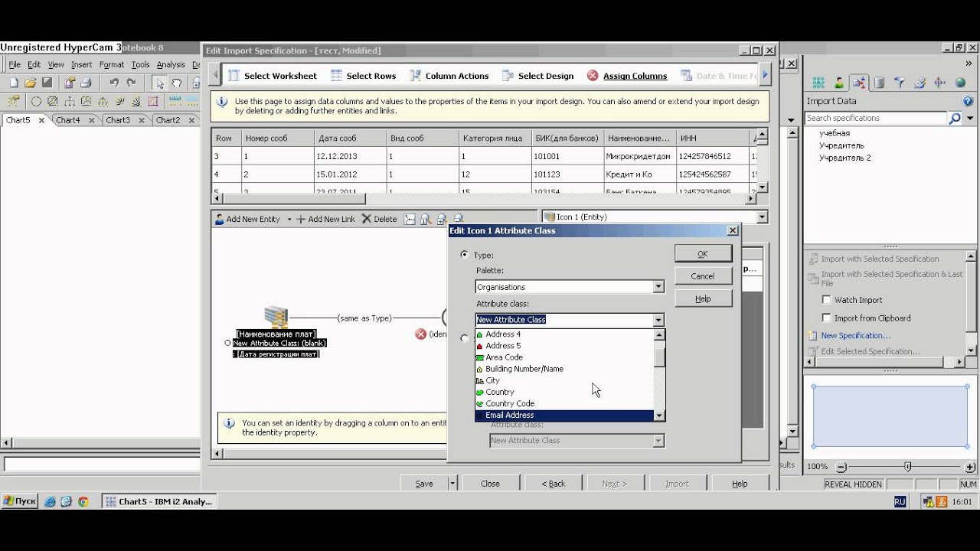Select Building Number/Name in attribute list
The image size is (980, 551).
564,369
